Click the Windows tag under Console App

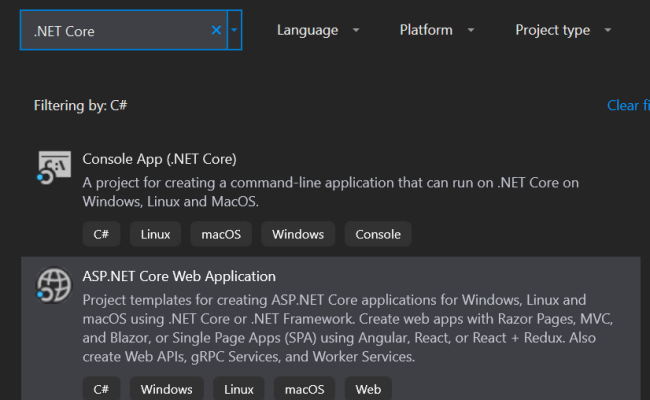coord(298,234)
